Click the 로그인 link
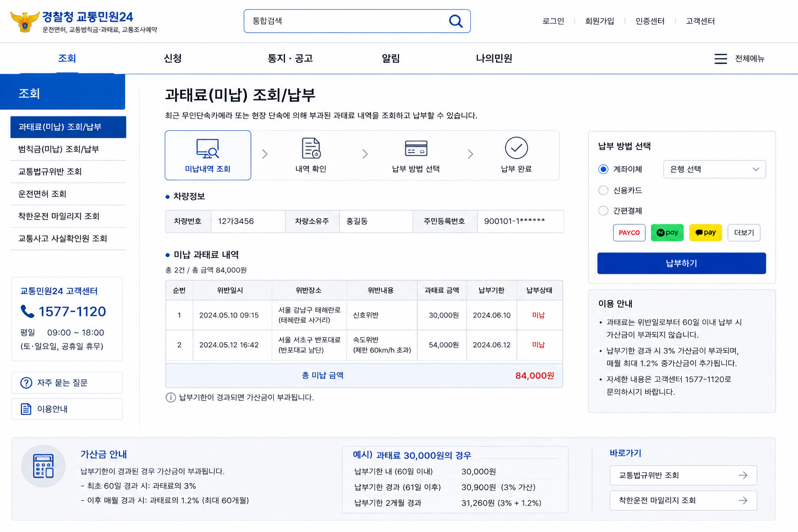The width and height of the screenshot is (798, 532). [553, 21]
